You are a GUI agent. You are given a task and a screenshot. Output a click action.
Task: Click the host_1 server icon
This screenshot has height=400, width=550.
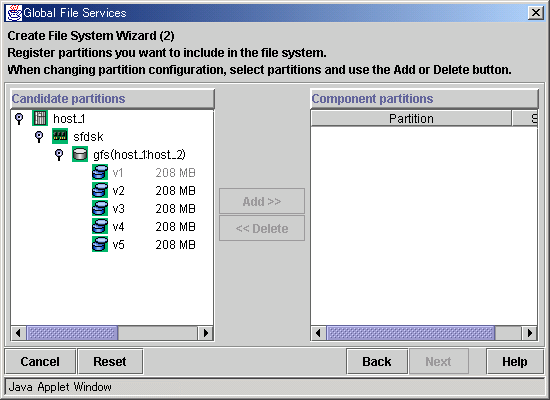click(x=40, y=118)
